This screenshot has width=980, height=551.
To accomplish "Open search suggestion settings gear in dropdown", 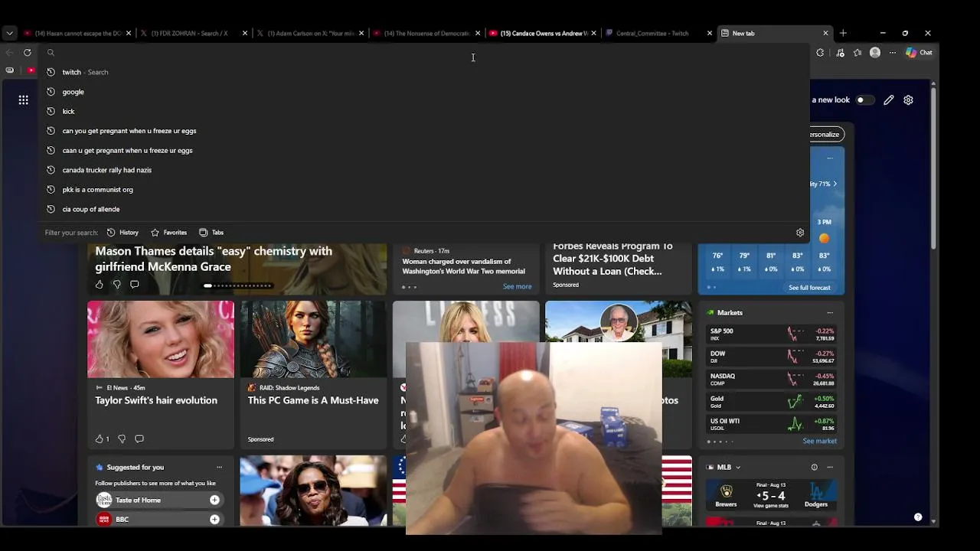I will [800, 233].
